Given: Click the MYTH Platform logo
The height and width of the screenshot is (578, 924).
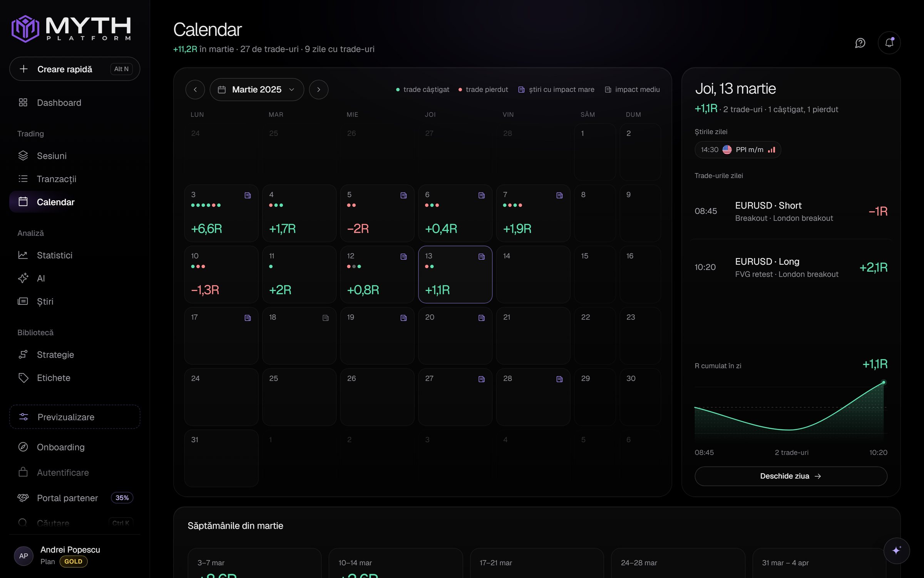Looking at the screenshot, I should tap(72, 29).
